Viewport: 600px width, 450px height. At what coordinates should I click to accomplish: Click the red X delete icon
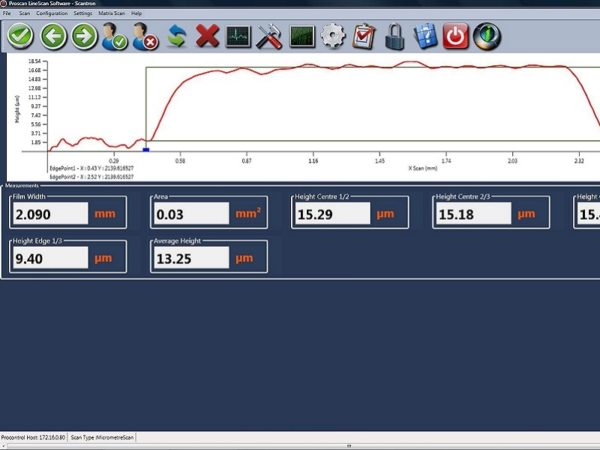[208, 37]
